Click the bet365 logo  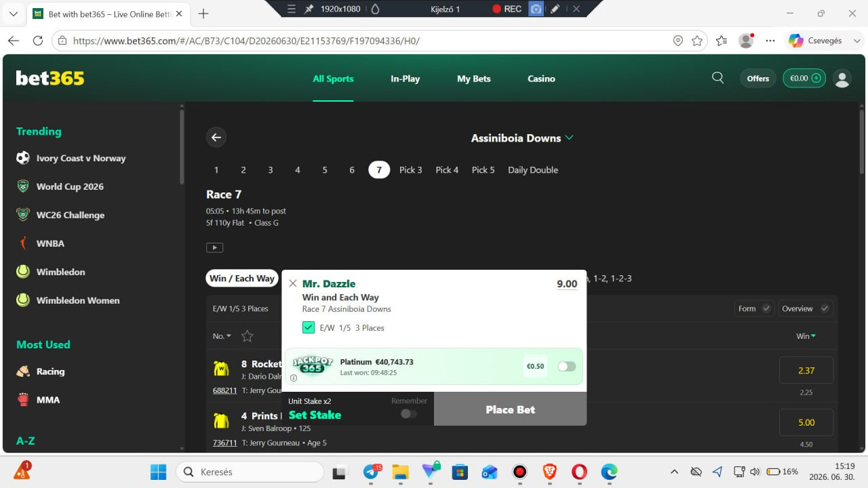pos(50,79)
